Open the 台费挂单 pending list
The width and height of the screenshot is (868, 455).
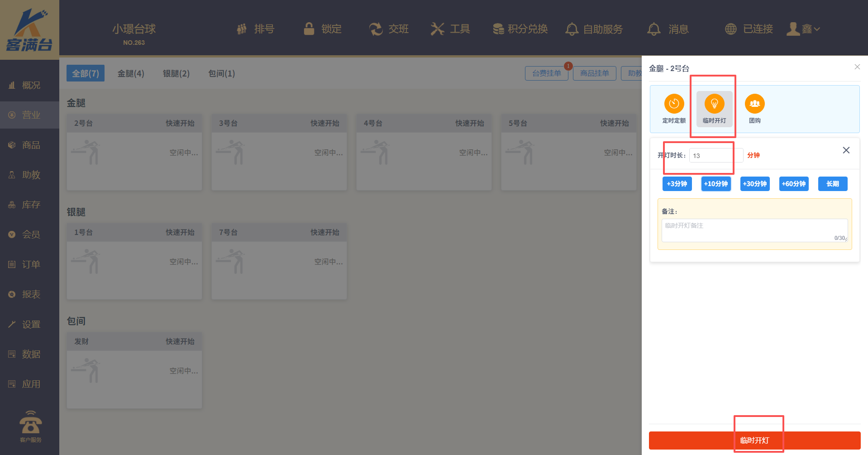click(546, 73)
